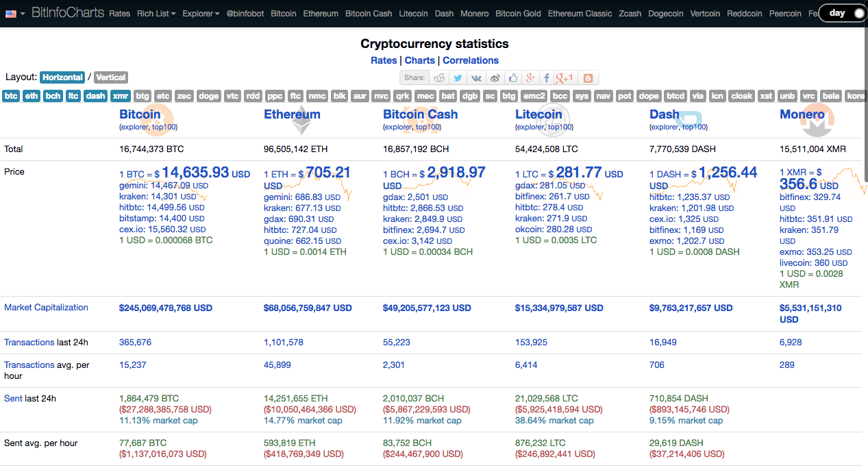The image size is (868, 468).
Task: Open Bitcoin column heading link
Action: [x=140, y=114]
